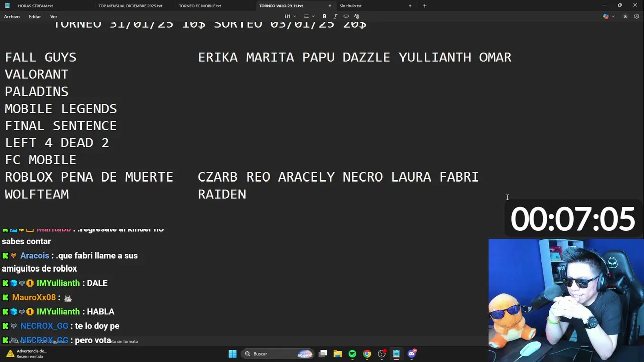
Task: Click the WOLFTEAM line
Action: (x=37, y=194)
